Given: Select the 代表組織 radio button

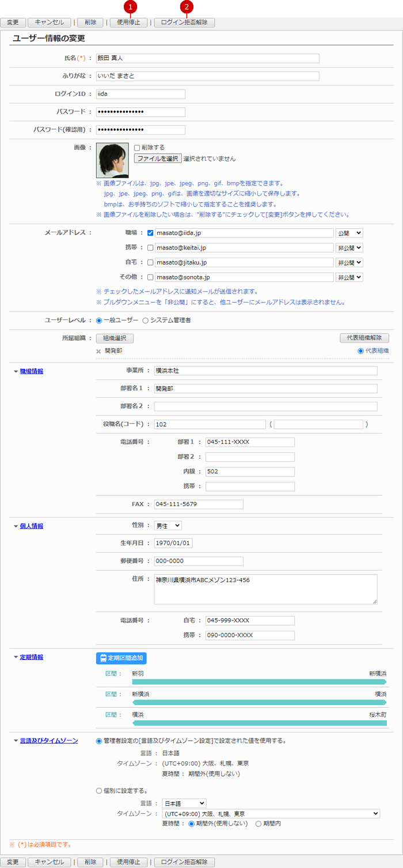Looking at the screenshot, I should [x=361, y=350].
